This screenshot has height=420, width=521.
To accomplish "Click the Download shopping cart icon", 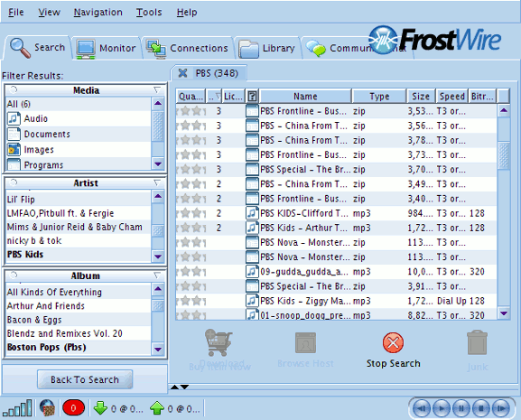I will [218, 342].
